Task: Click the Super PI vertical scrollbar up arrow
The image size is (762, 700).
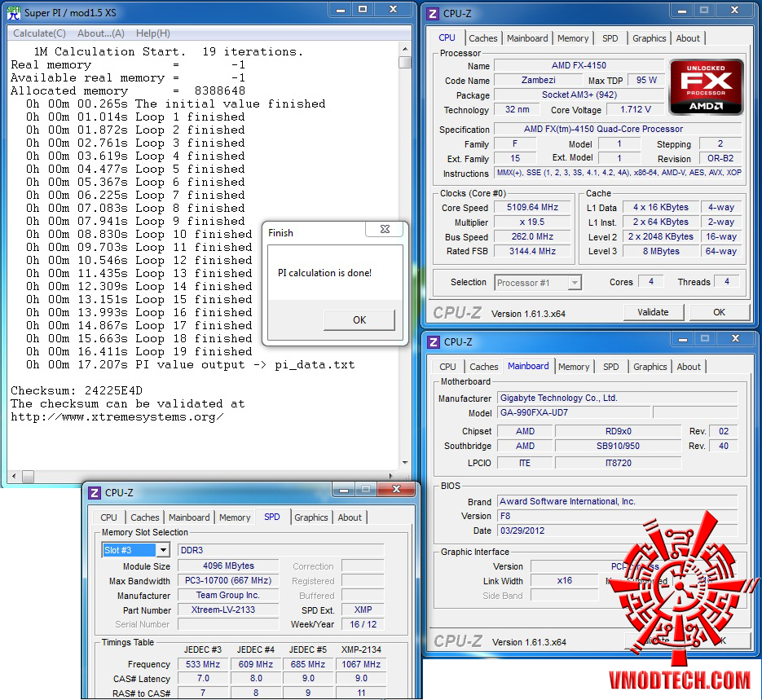Action: pos(405,49)
